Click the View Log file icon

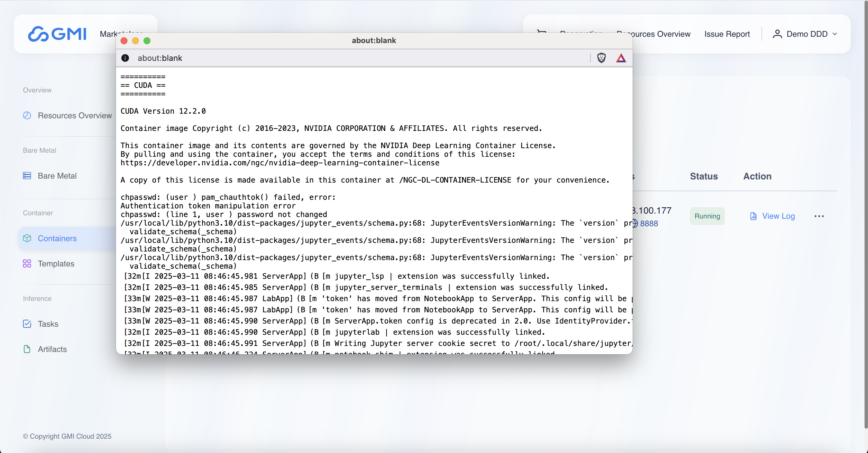(x=753, y=216)
